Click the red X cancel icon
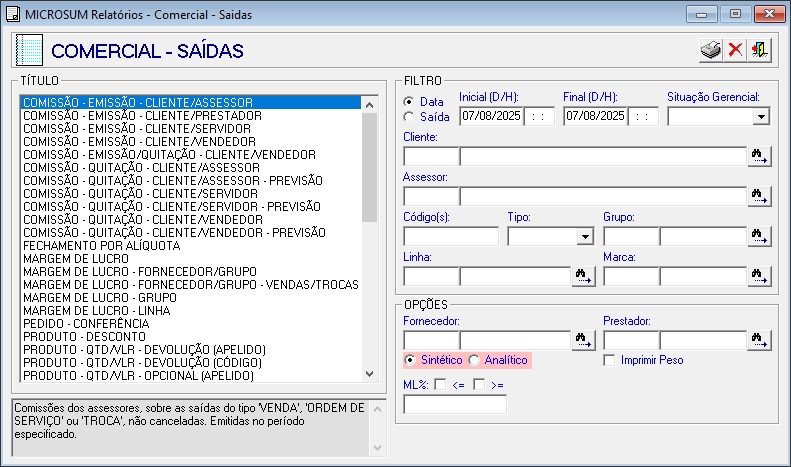Viewport: 791px width, 467px height. 735,50
